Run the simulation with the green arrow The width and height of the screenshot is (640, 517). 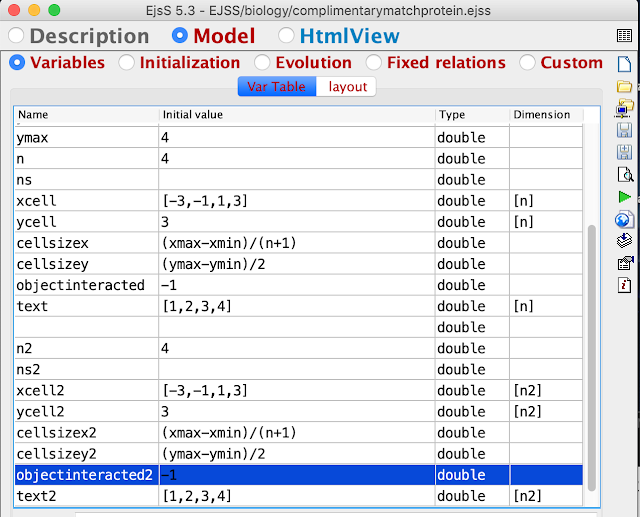625,197
